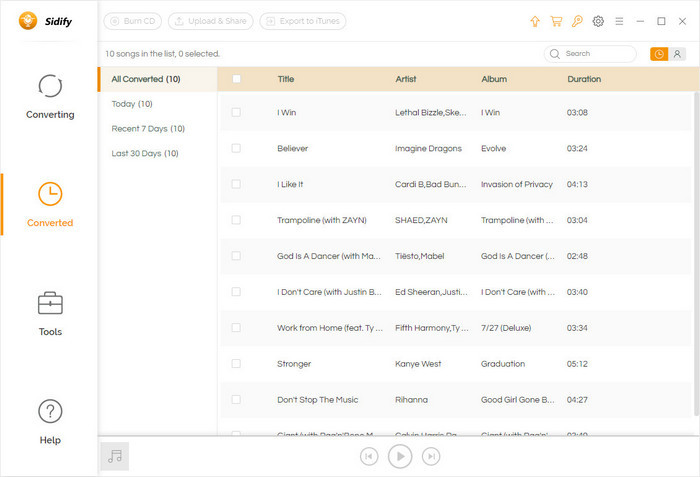Click artist Tiësto,Mabel
The image size is (700, 477).
coord(419,256)
